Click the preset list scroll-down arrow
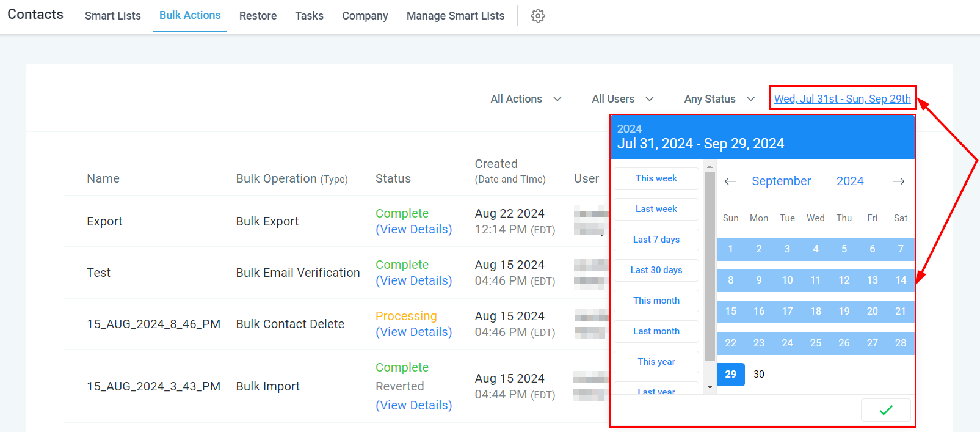 click(710, 387)
